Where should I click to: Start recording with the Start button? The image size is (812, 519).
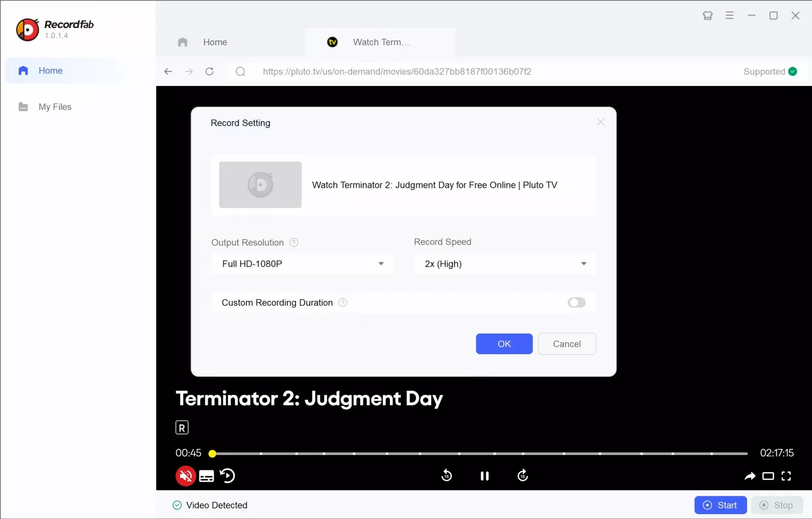coord(720,505)
